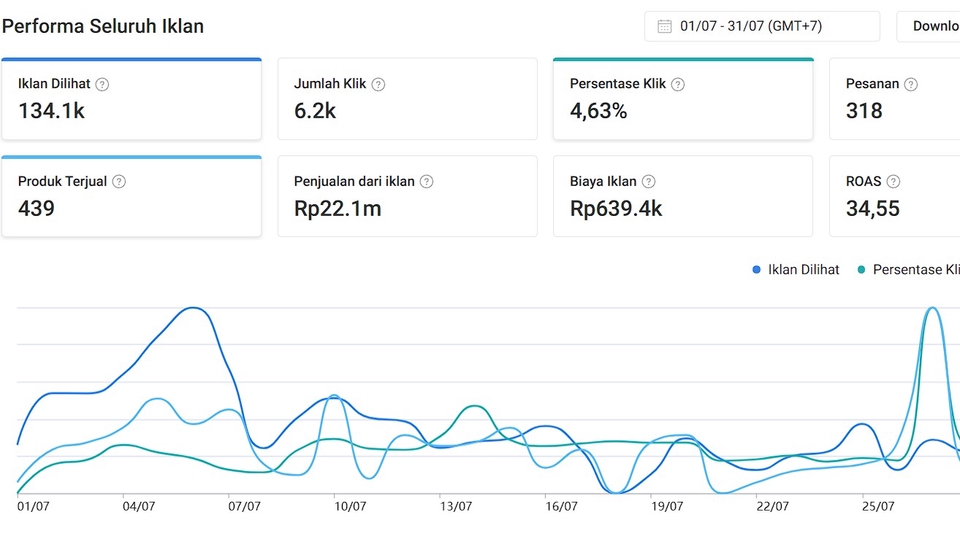Click the 134.1k value
960x539 pixels.
[51, 111]
